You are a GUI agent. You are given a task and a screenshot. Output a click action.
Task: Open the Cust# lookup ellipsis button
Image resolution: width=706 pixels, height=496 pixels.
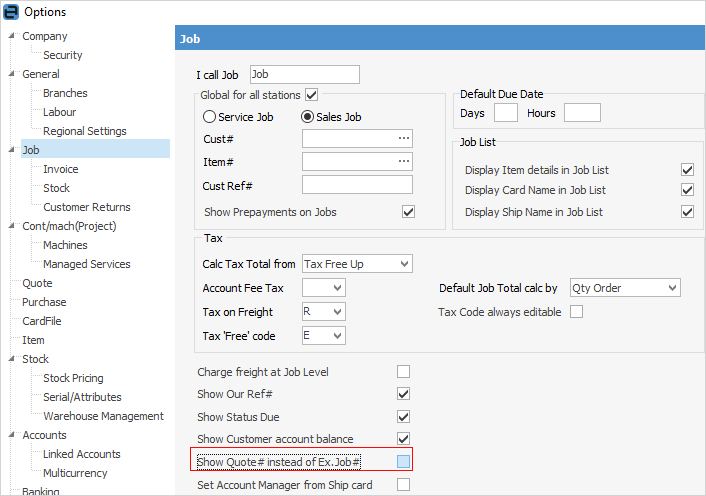click(404, 138)
